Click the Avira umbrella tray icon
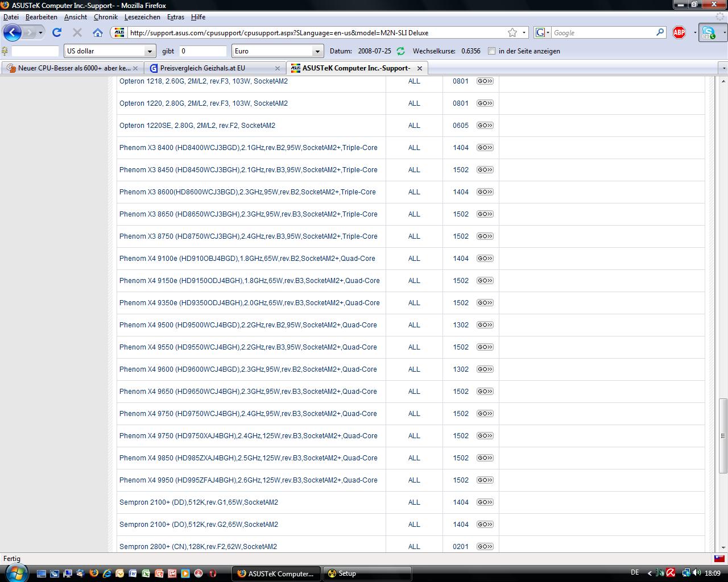 [671, 573]
